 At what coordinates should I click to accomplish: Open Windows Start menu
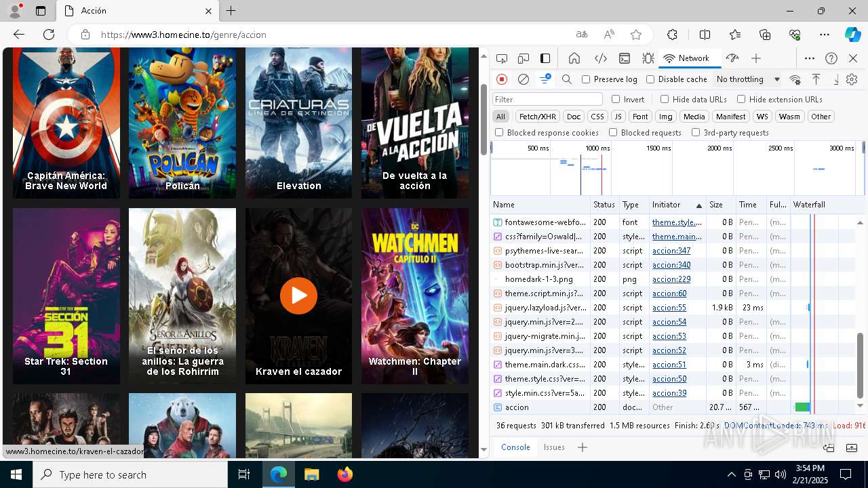click(16, 474)
